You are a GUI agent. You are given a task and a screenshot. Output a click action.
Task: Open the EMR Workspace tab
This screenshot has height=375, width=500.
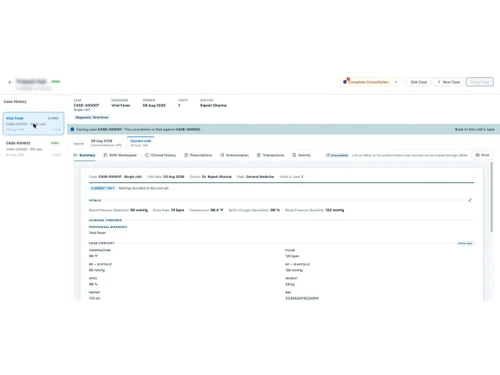(x=120, y=155)
